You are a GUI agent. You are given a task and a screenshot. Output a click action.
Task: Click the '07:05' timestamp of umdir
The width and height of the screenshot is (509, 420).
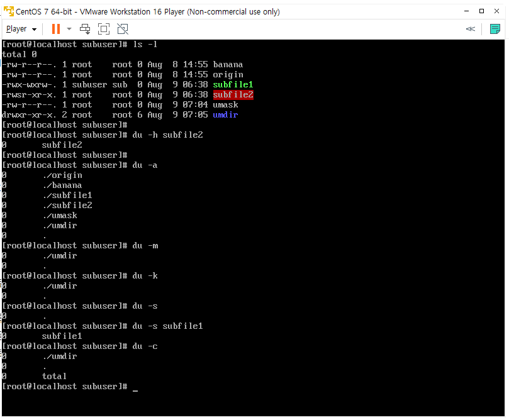[195, 115]
